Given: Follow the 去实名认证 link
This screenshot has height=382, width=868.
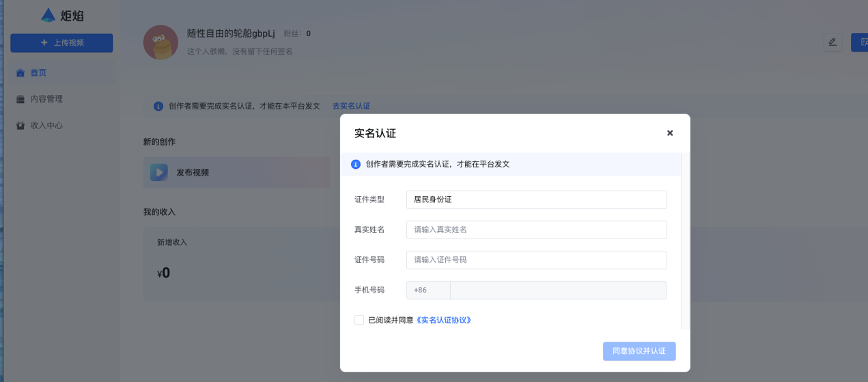Looking at the screenshot, I should (x=351, y=107).
